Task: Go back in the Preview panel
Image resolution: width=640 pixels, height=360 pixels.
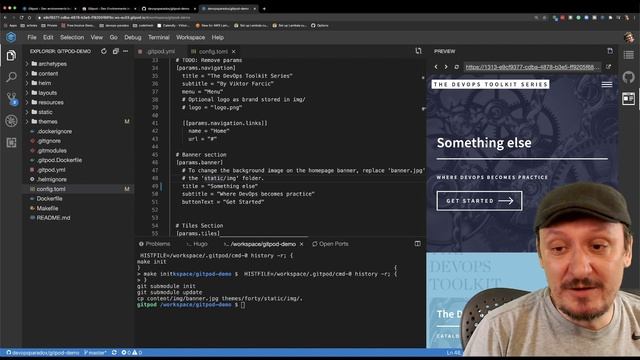Action: (x=436, y=67)
